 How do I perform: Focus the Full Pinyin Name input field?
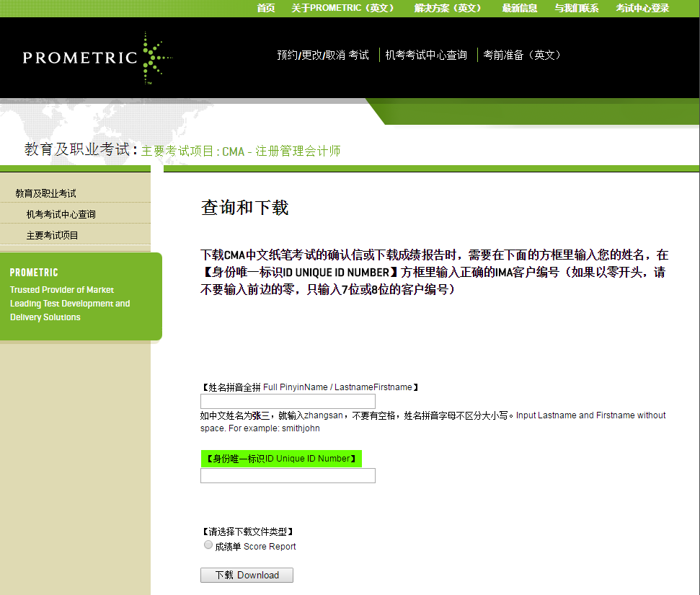point(288,402)
